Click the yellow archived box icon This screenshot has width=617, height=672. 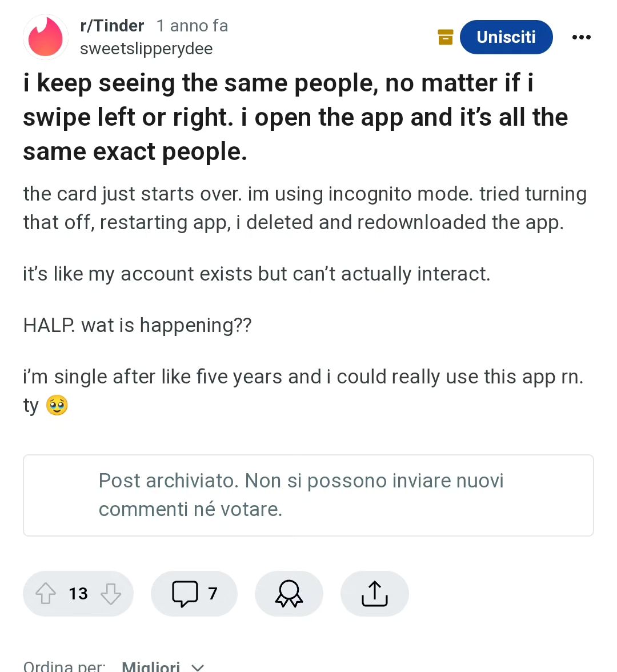(x=446, y=37)
